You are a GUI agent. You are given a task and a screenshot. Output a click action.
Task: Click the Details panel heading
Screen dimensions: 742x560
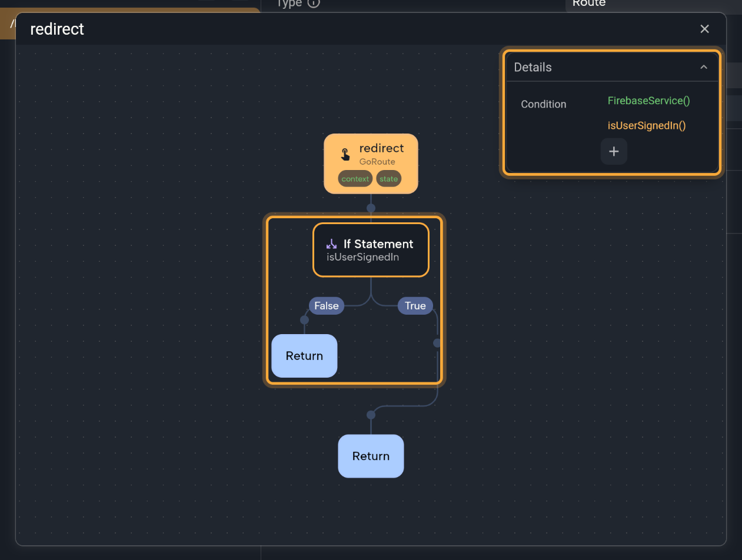point(533,67)
